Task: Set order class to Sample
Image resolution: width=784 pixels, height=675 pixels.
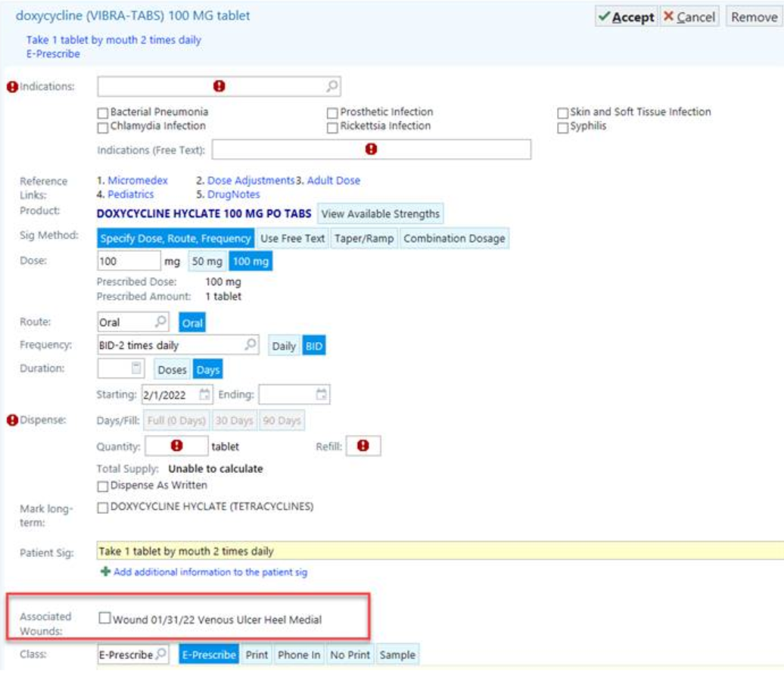Action: coord(397,655)
